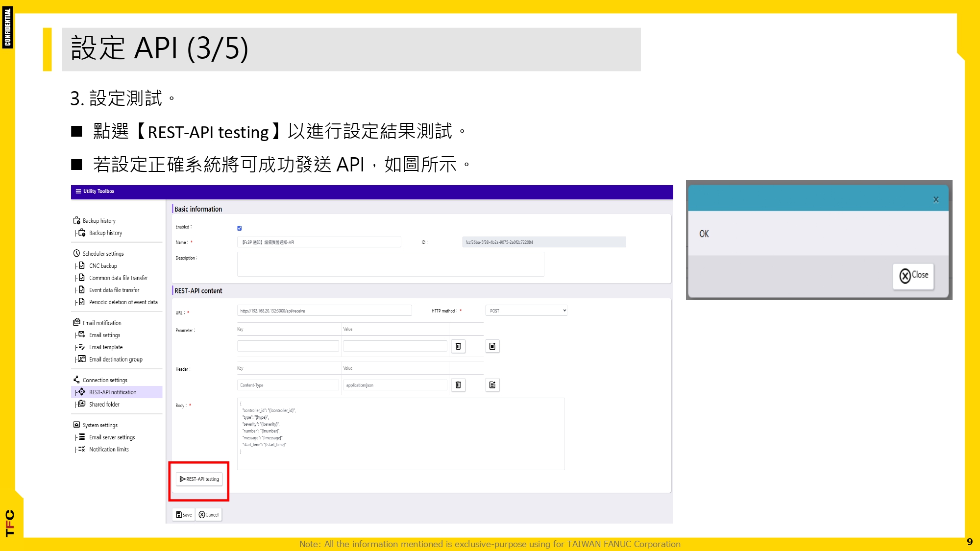Image resolution: width=980 pixels, height=551 pixels.
Task: Click the add-row icon next to the Header fields
Action: pyautogui.click(x=492, y=385)
